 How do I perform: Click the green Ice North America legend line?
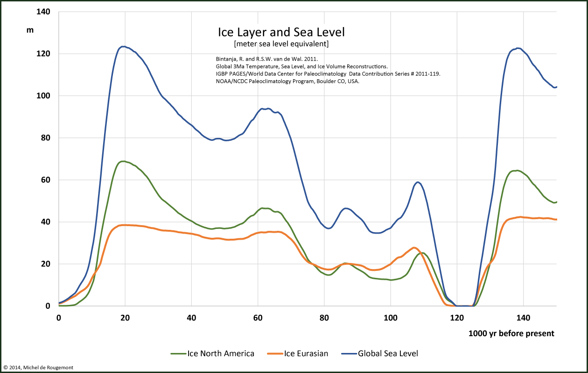[178, 353]
